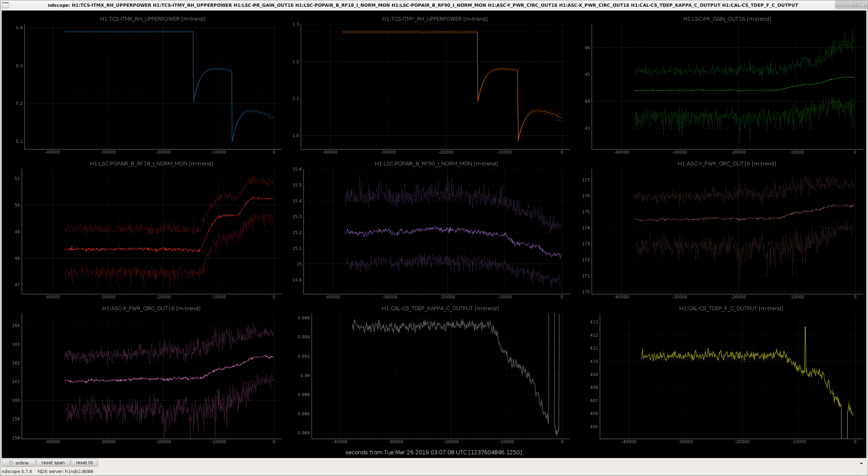The height and width of the screenshot is (476, 868).
Task: Select the H1:TCS-ITMX_RH_UPPERPOWER plot title
Action: coord(153,19)
